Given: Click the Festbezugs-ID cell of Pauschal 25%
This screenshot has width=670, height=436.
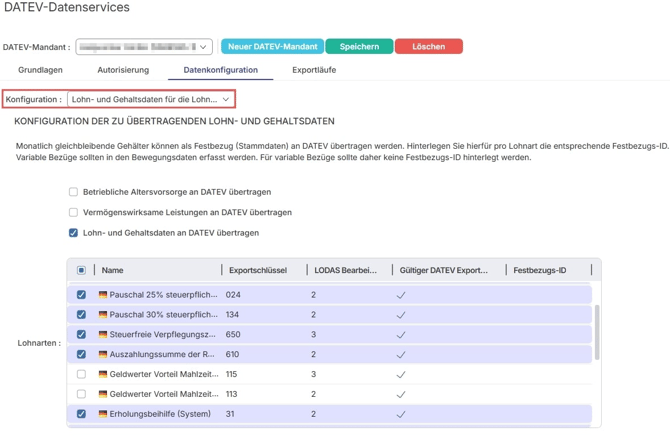Looking at the screenshot, I should pos(548,295).
